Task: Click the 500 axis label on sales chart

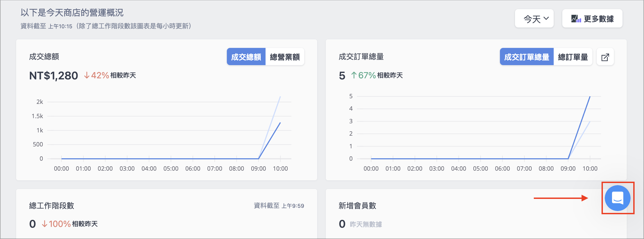Action: point(38,144)
